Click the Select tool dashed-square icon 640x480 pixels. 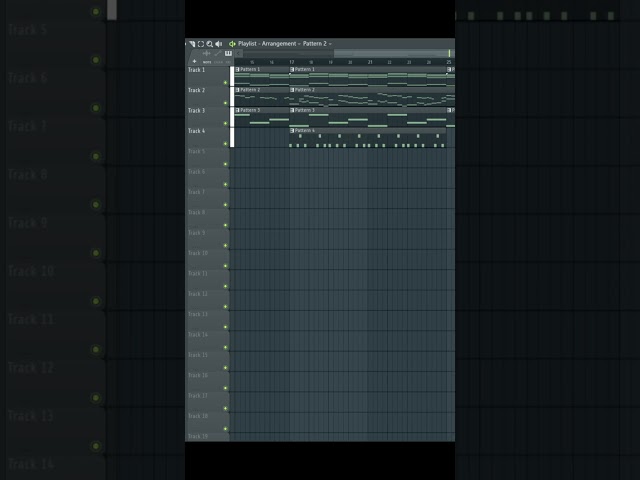tap(201, 44)
